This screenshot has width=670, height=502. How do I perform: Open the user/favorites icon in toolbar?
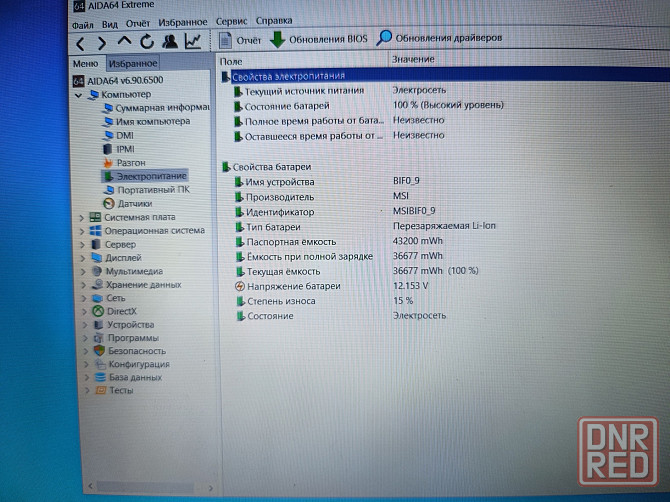pyautogui.click(x=169, y=41)
